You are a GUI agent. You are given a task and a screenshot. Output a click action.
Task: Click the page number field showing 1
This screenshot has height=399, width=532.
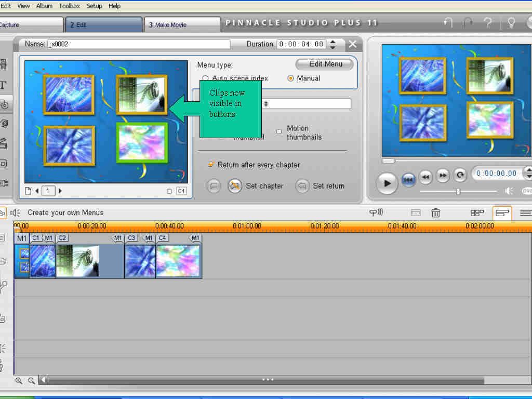(48, 191)
